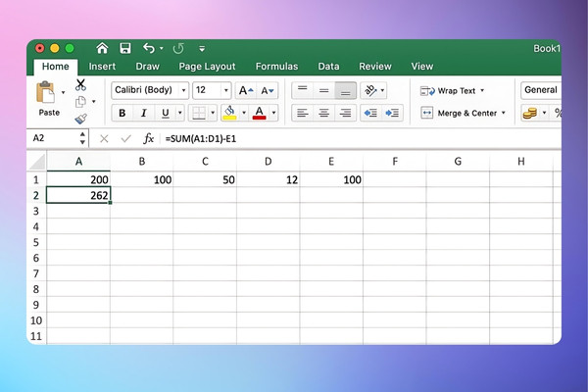Switch to the Home tab
The image size is (588, 392).
point(56,67)
